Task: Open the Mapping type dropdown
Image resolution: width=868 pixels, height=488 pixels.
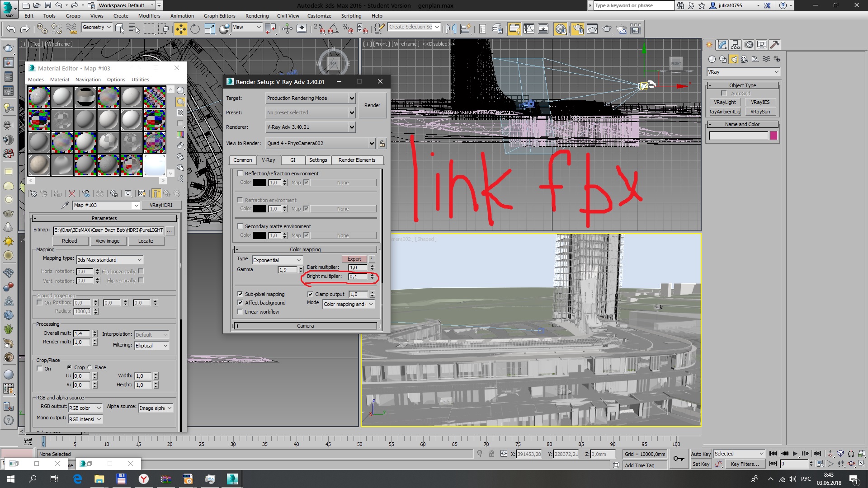Action: pyautogui.click(x=109, y=260)
